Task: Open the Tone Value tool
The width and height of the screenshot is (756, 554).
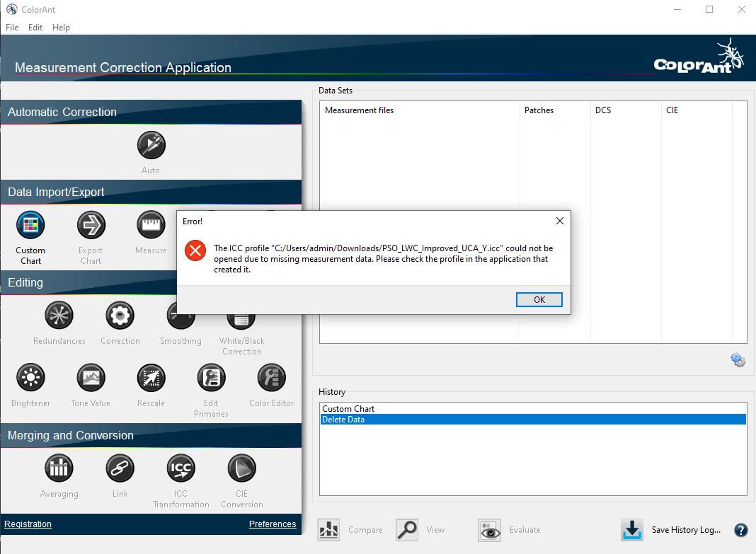Action: click(91, 377)
